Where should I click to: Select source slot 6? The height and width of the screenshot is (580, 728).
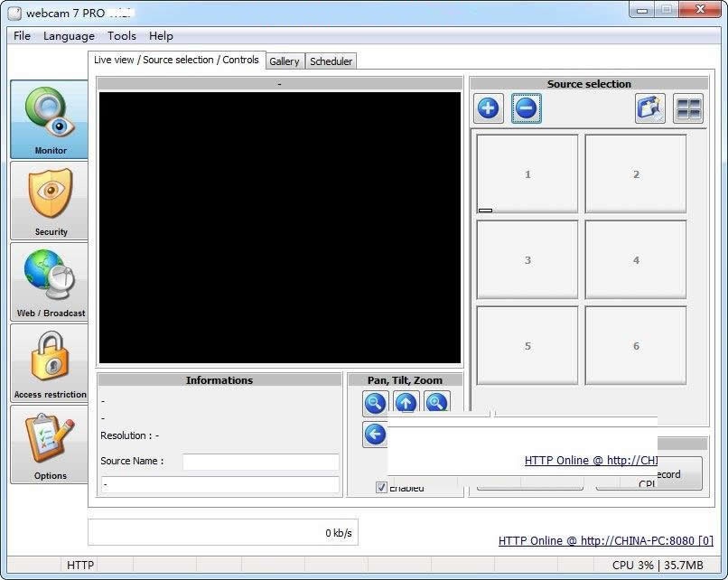[636, 345]
